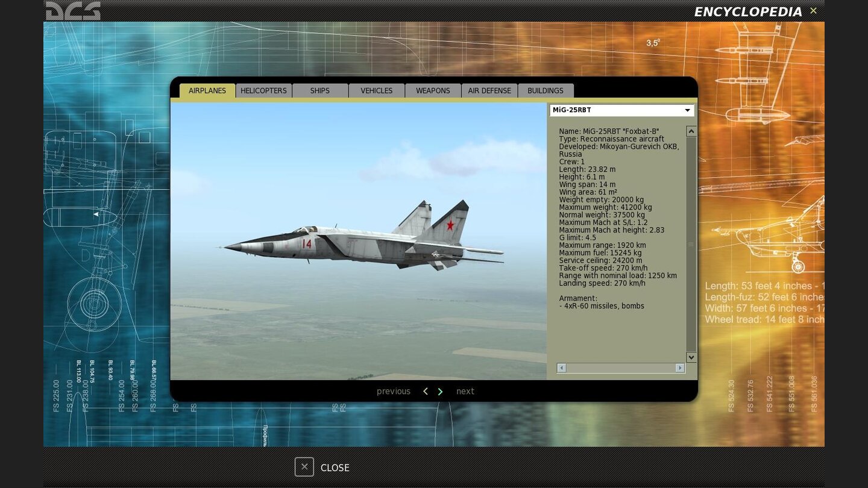Click the '- 4xR-60 missiles, bombs' line
Image resolution: width=868 pixels, height=488 pixels.
coord(602,306)
